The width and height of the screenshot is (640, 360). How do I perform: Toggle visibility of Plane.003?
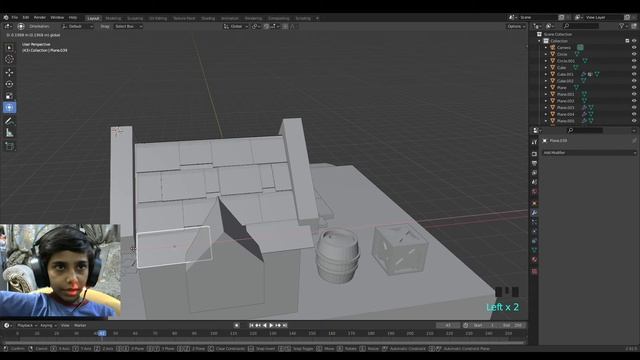(x=634, y=108)
